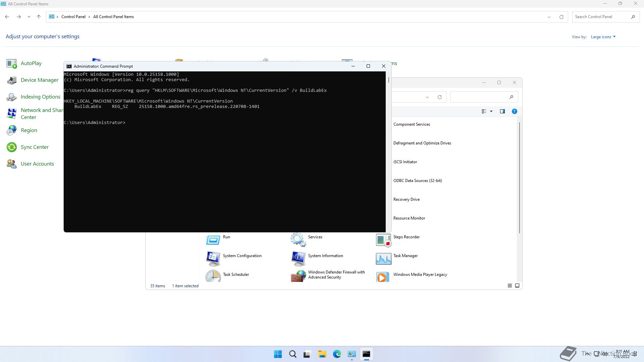
Task: Open the Sync Center icon
Action: click(12, 147)
